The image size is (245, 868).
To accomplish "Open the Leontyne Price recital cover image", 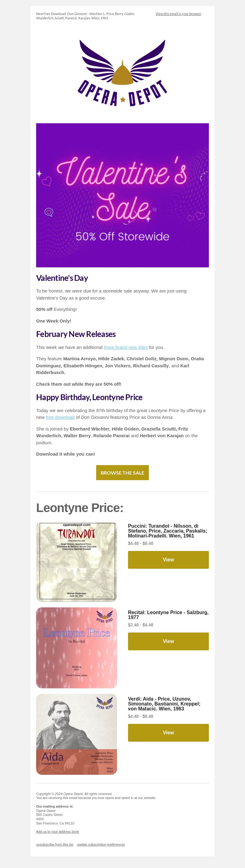I will [77, 648].
